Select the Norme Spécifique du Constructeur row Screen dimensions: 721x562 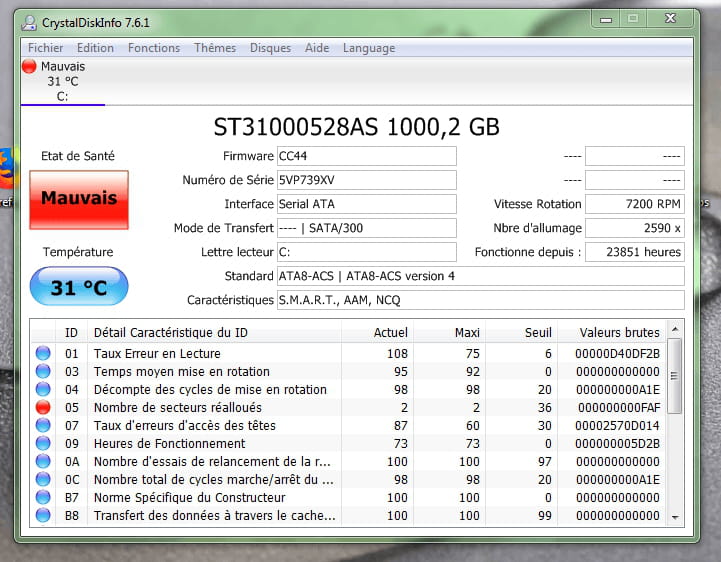click(x=349, y=497)
